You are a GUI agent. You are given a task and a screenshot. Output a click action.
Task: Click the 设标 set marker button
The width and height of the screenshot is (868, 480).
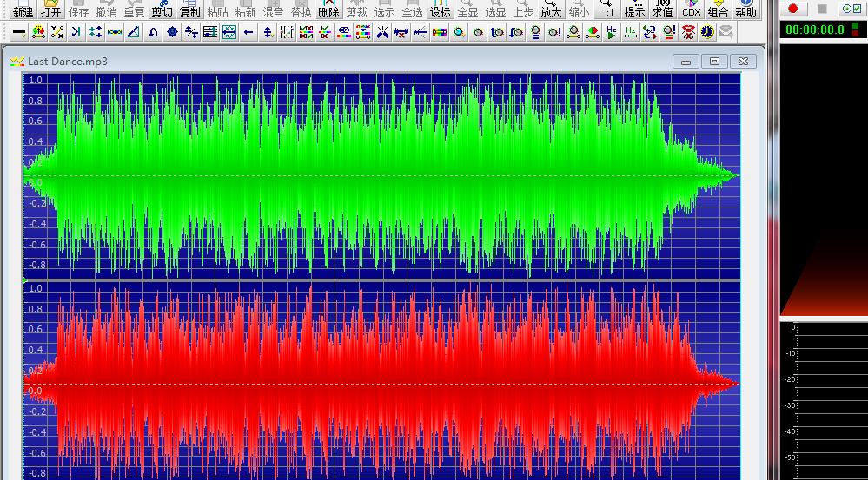[440, 10]
